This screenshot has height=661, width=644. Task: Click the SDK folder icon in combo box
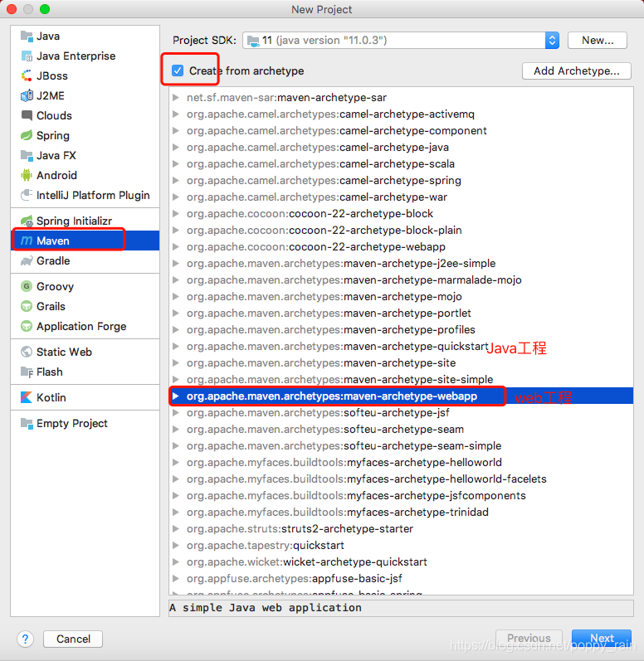tap(253, 41)
